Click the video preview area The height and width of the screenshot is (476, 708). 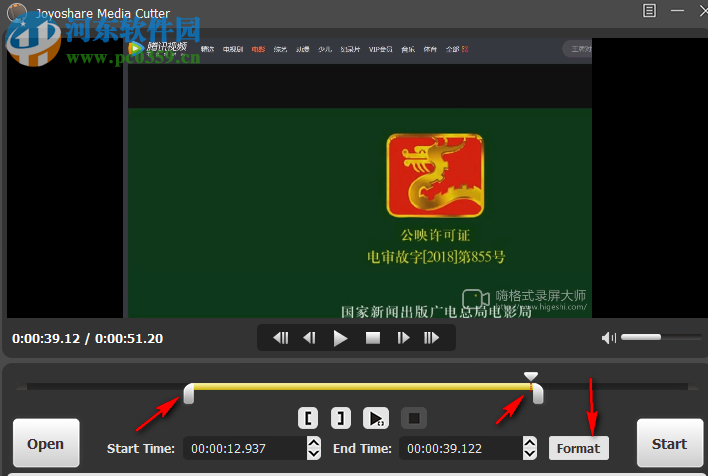coord(357,178)
